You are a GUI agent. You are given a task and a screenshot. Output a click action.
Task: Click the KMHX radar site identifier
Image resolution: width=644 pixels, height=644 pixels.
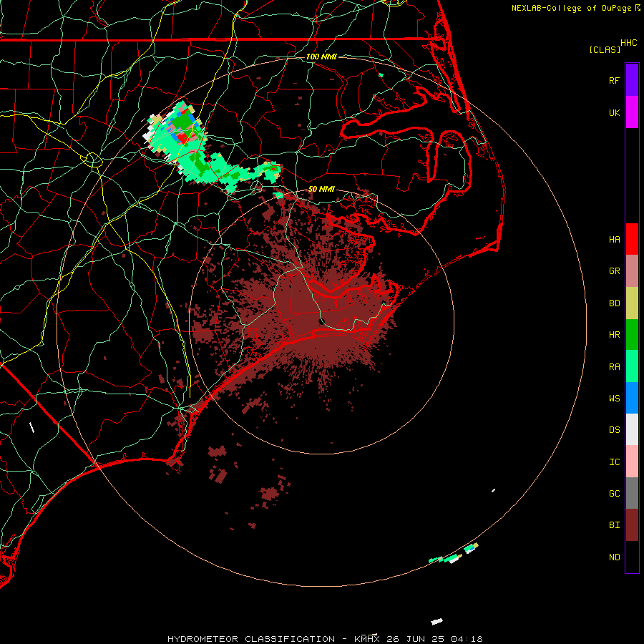click(367, 639)
